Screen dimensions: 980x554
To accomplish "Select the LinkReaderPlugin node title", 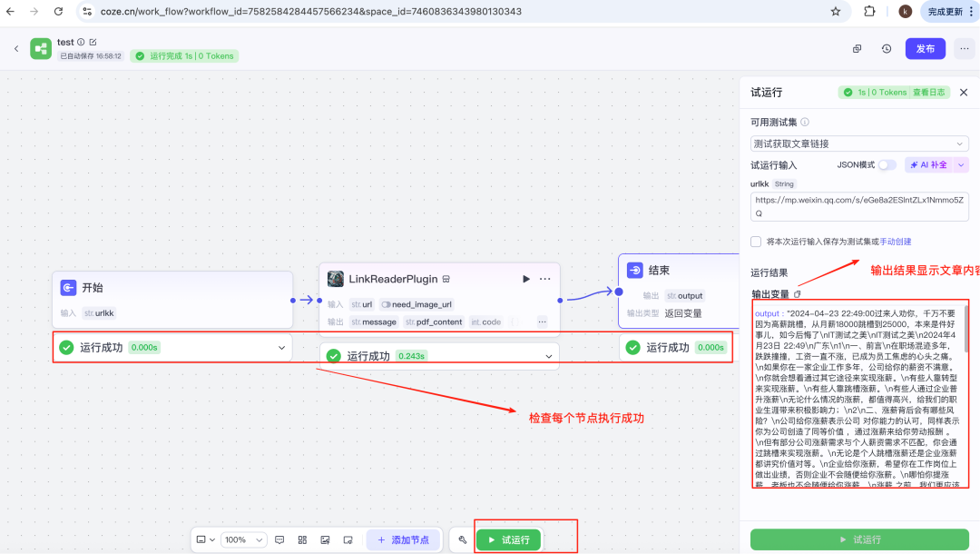I will click(x=393, y=279).
